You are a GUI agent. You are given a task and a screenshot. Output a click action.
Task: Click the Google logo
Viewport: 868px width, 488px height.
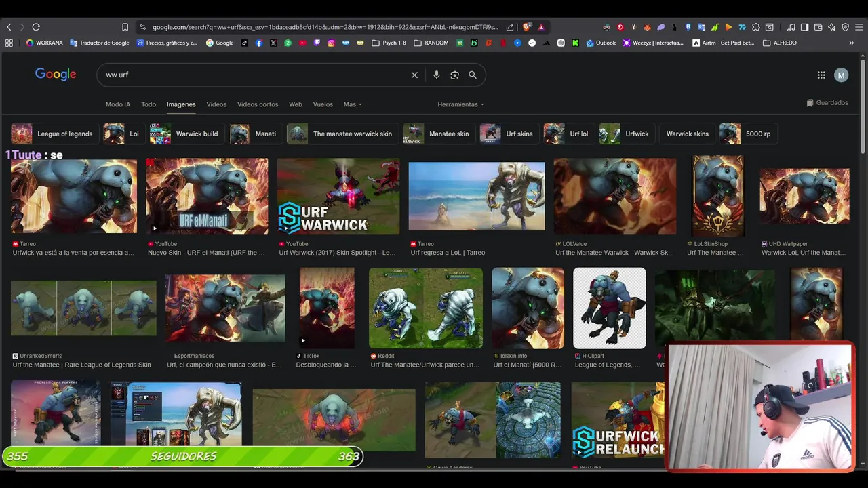[56, 75]
